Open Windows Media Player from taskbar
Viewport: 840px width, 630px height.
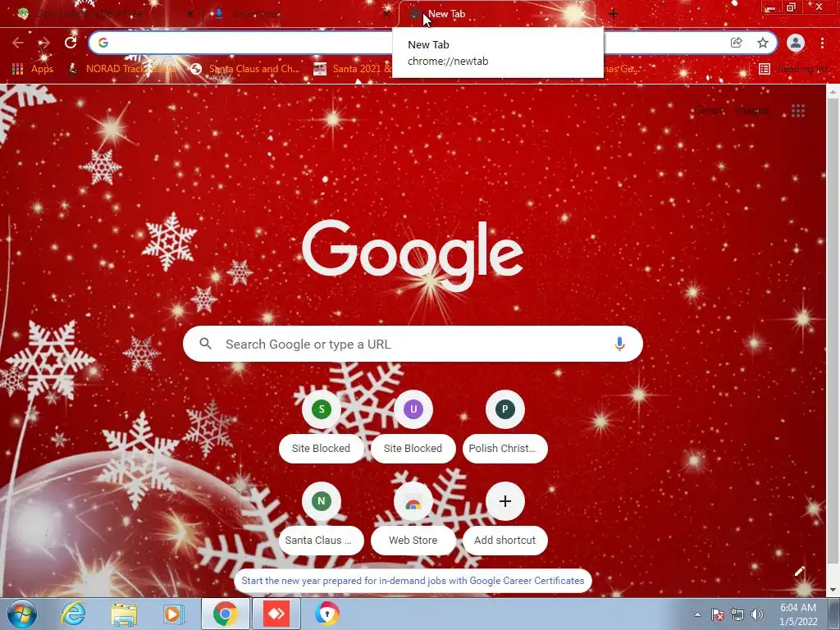click(173, 614)
